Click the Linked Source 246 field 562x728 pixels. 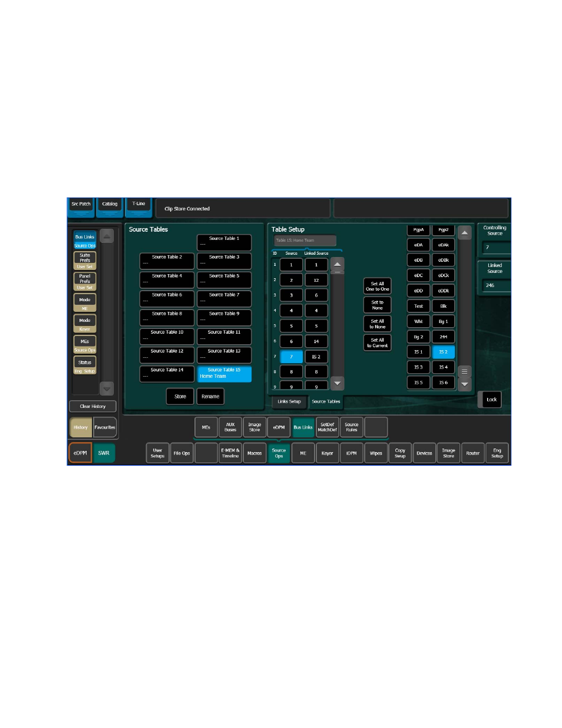tap(497, 285)
